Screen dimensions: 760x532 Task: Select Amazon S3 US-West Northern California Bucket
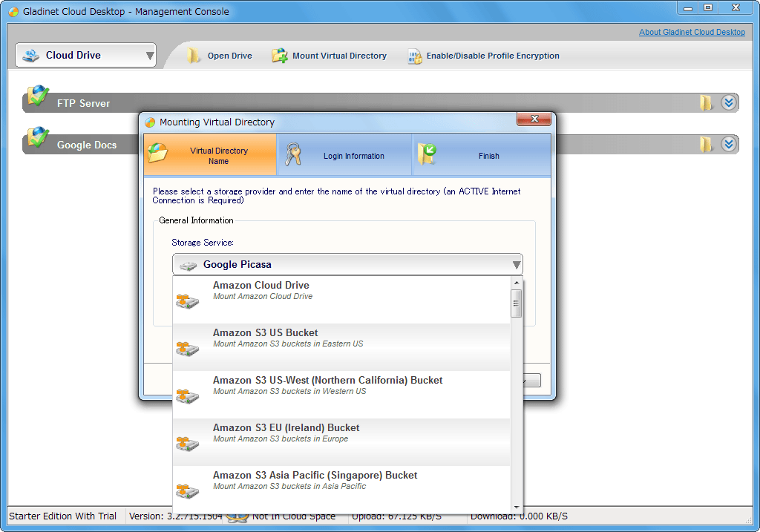341,395
